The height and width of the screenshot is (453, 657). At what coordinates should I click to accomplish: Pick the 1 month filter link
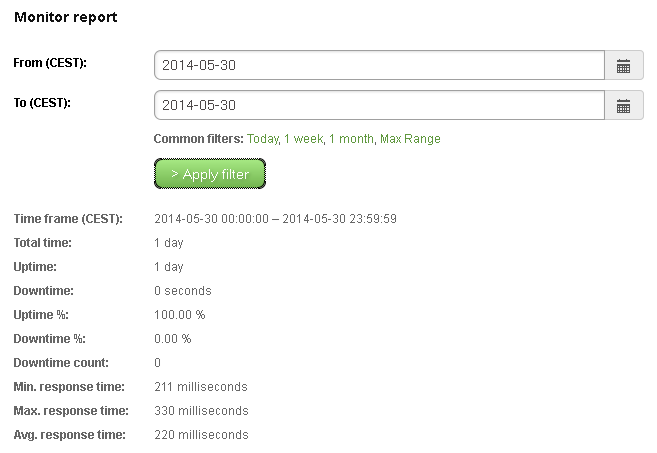[350, 139]
